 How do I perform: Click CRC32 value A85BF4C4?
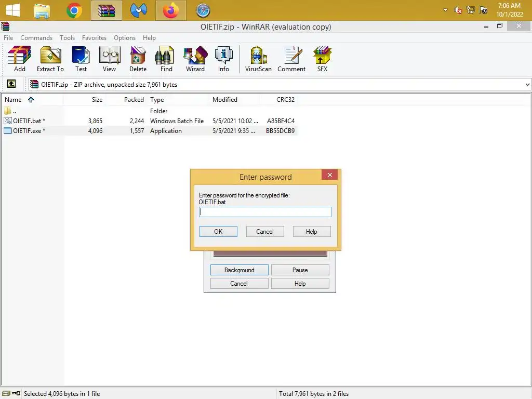click(281, 121)
